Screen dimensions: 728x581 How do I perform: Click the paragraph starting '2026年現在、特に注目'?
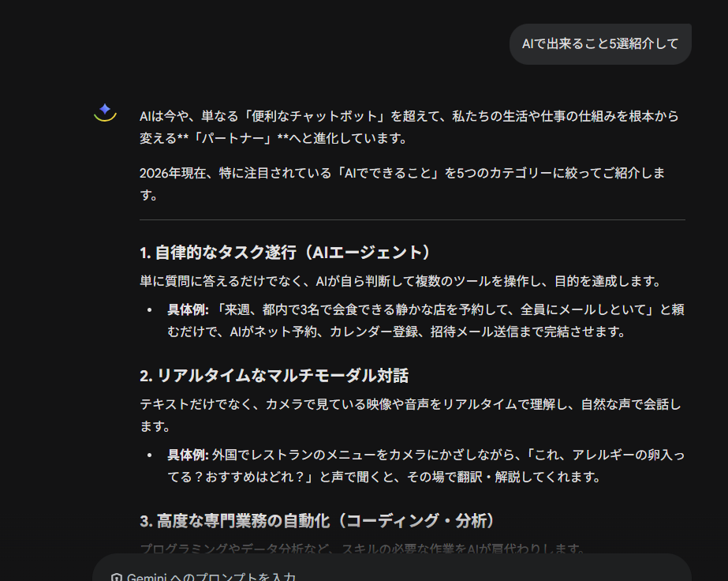(402, 184)
